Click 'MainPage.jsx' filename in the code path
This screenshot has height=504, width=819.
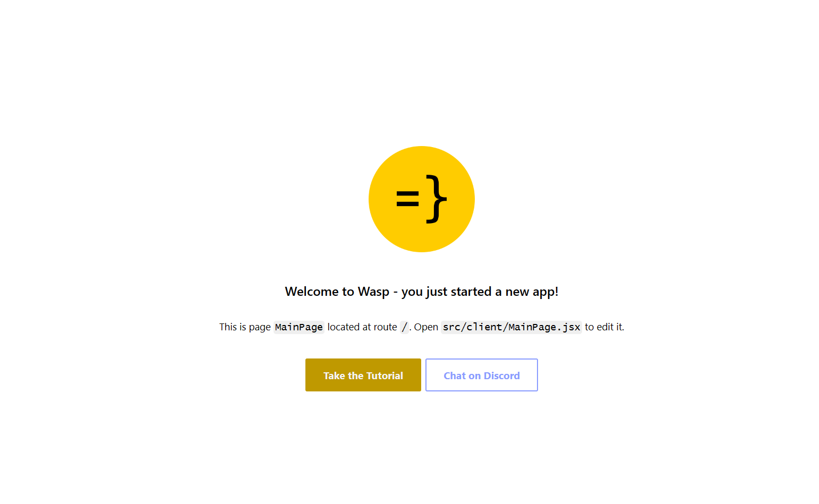(x=544, y=327)
